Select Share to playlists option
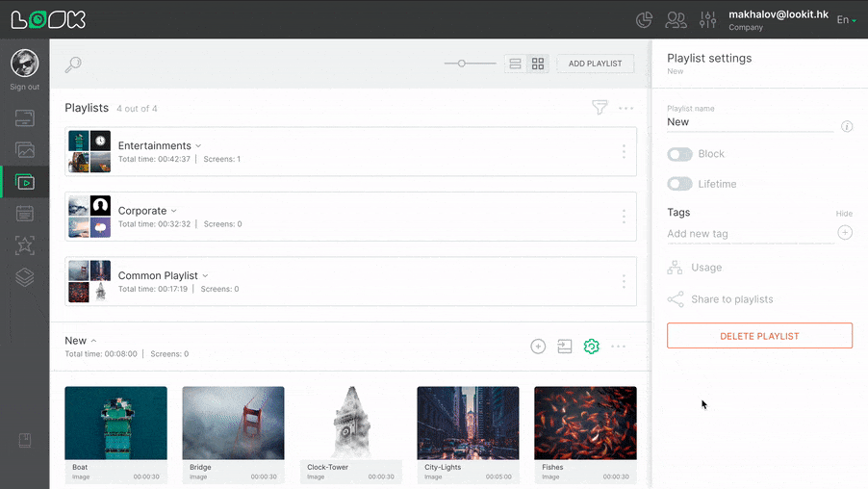 coord(731,299)
